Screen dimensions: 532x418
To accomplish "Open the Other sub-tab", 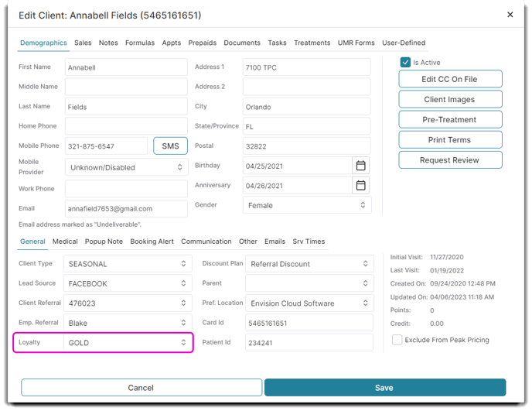I will click(x=248, y=242).
